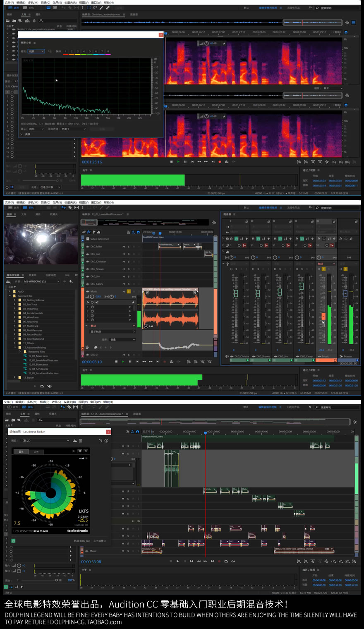Click the info icon in Loudness Radar
Viewport: 364px width, 629px height.
(106, 441)
